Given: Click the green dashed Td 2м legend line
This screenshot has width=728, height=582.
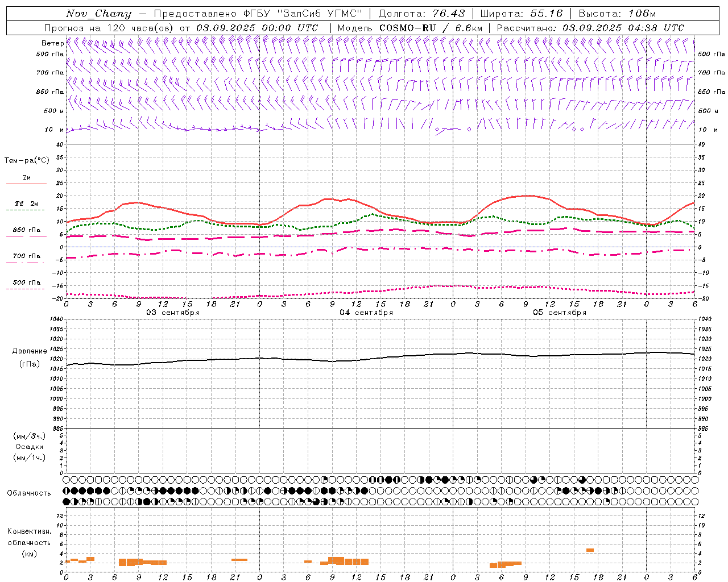Looking at the screenshot, I should (x=25, y=210).
